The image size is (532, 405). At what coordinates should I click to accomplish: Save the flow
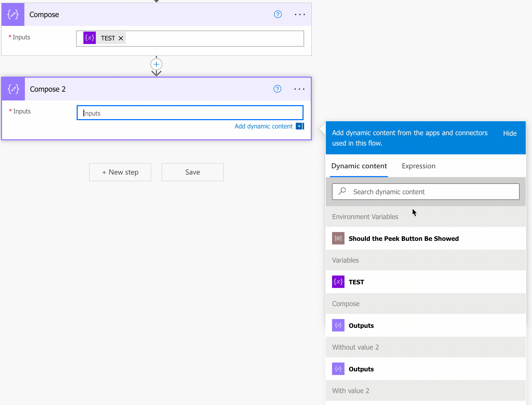192,172
